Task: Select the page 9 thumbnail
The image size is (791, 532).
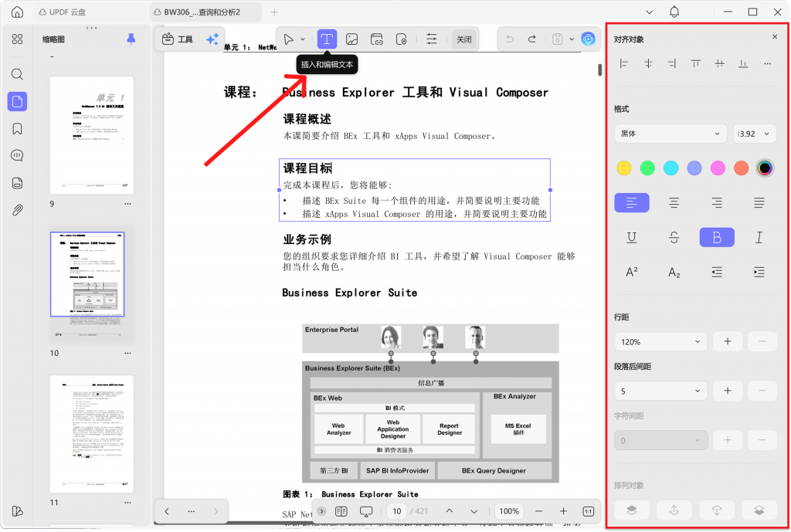Action: point(92,135)
